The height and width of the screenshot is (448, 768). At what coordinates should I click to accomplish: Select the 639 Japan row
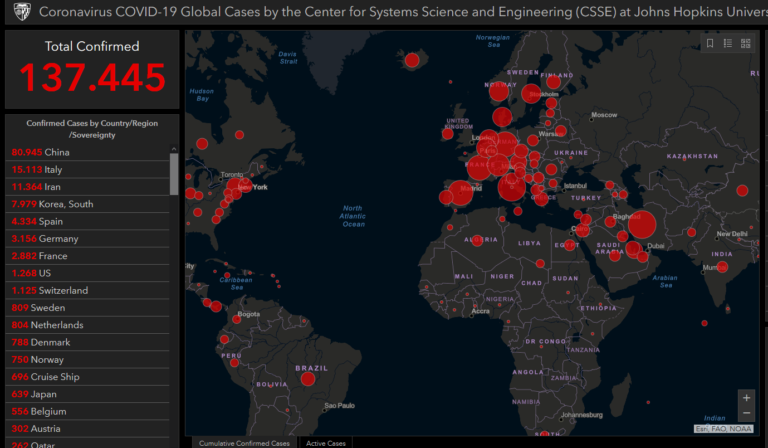tap(87, 394)
